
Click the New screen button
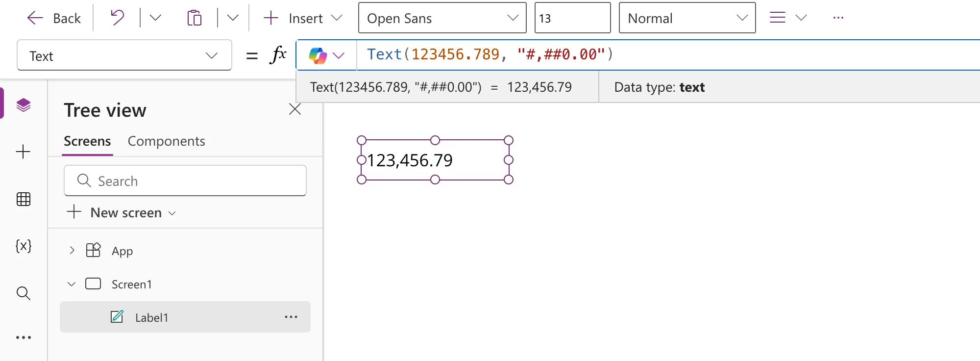pyautogui.click(x=121, y=212)
